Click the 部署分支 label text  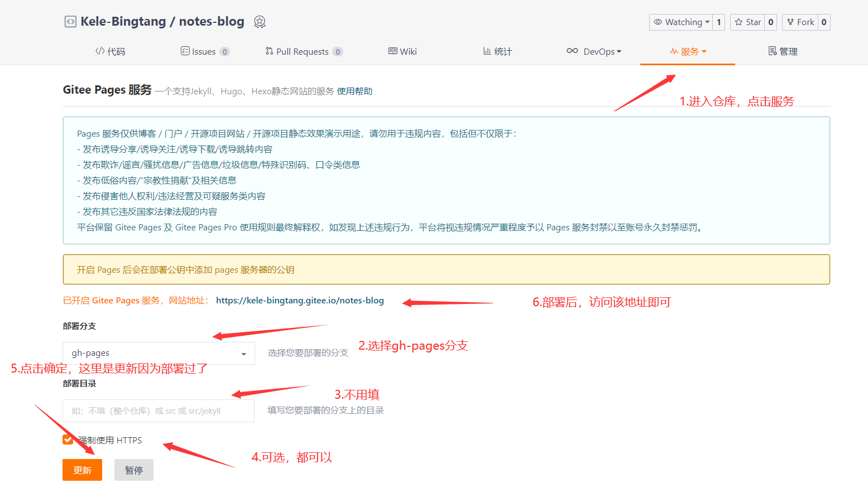(79, 326)
